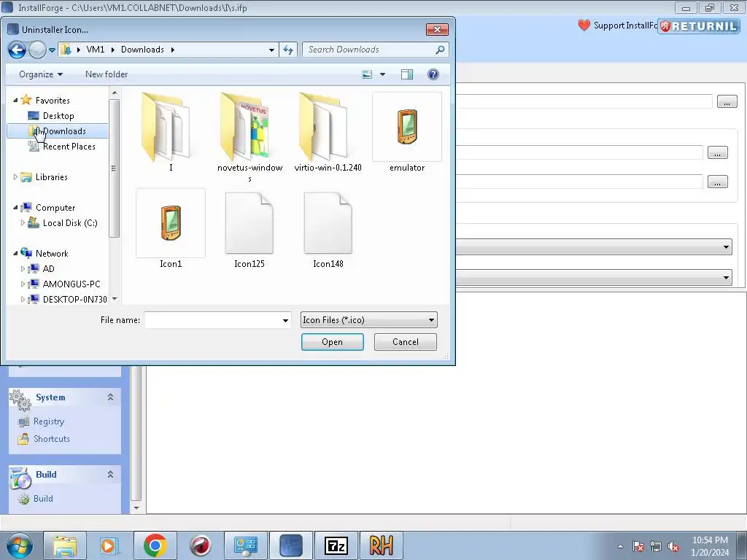Show hidden system tray icons
Image resolution: width=747 pixels, height=560 pixels.
click(620, 547)
